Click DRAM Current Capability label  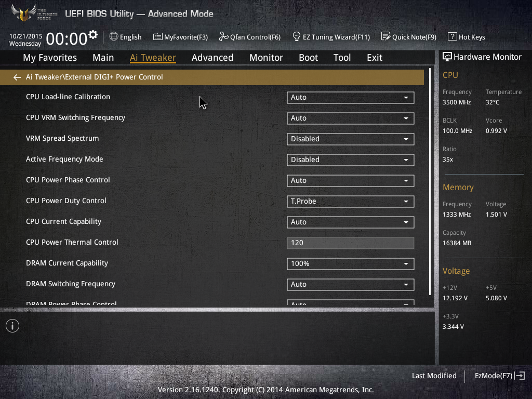[67, 263]
